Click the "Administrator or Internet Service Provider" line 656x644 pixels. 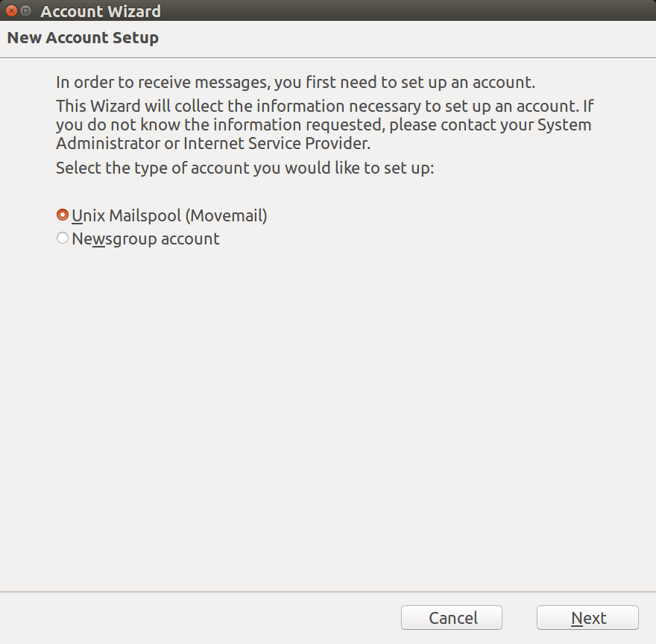click(212, 143)
